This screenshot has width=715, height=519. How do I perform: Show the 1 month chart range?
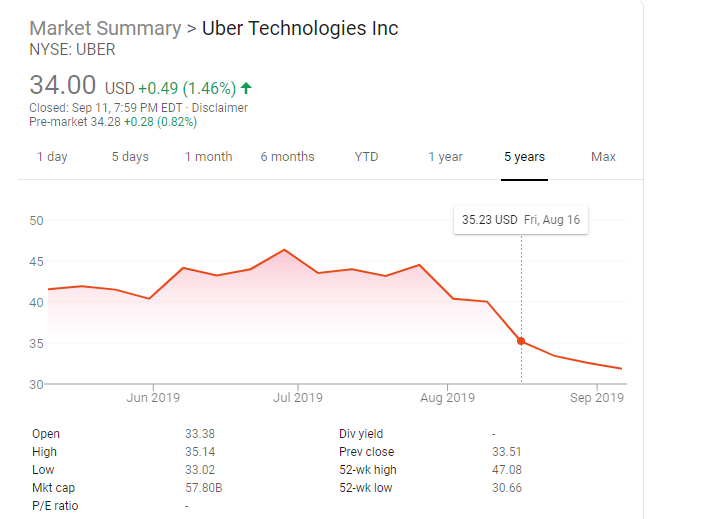[x=208, y=157]
